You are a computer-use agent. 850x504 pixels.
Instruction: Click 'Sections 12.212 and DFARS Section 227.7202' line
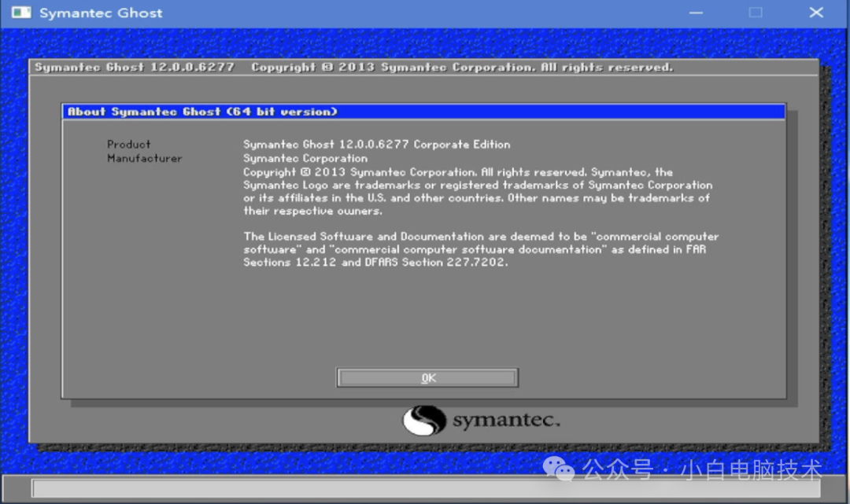click(375, 263)
